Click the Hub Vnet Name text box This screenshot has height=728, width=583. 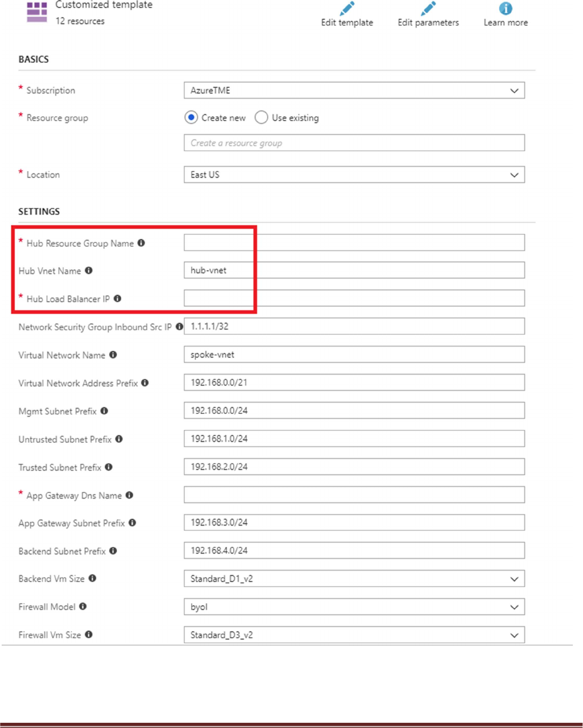click(x=354, y=270)
